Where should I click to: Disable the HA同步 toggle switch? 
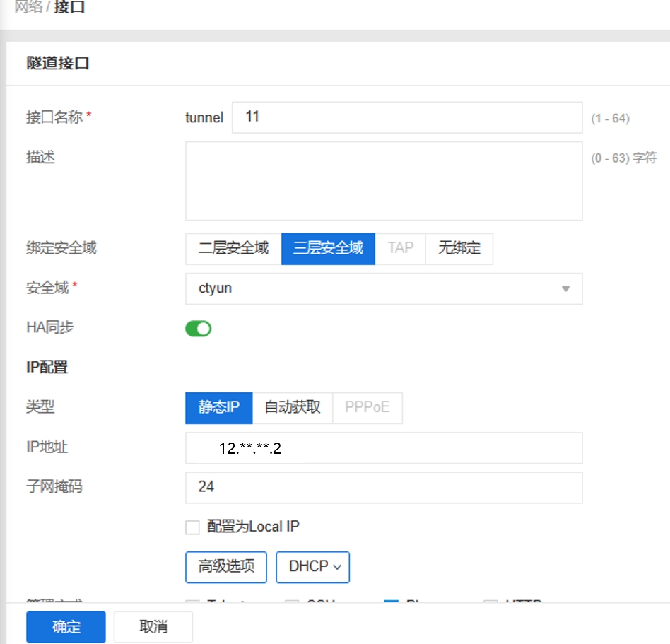[x=198, y=328]
